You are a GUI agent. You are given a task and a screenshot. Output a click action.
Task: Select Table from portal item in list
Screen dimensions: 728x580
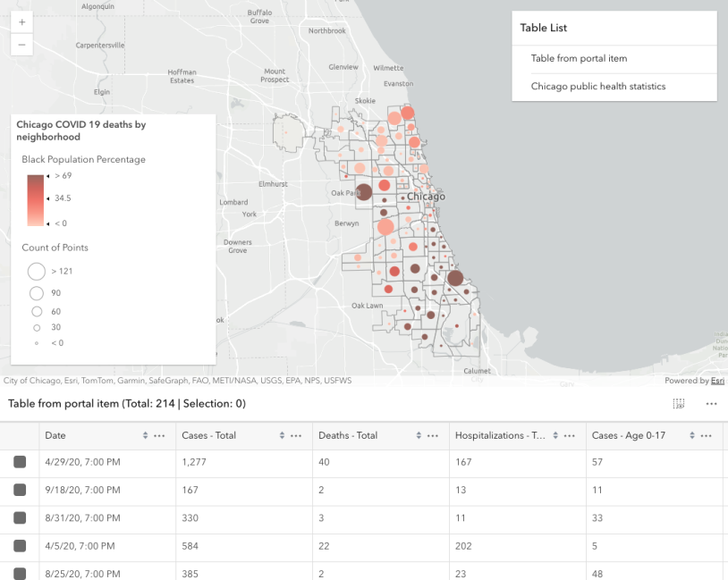(579, 59)
